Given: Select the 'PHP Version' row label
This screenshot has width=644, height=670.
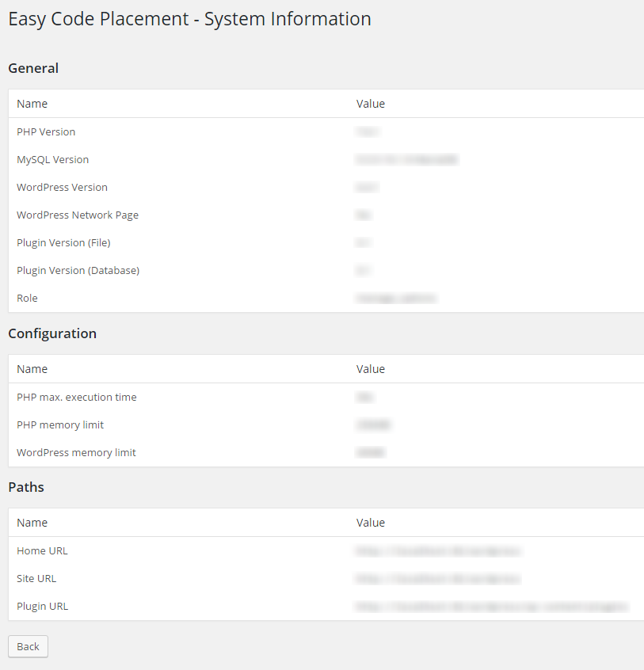Looking at the screenshot, I should pos(46,132).
